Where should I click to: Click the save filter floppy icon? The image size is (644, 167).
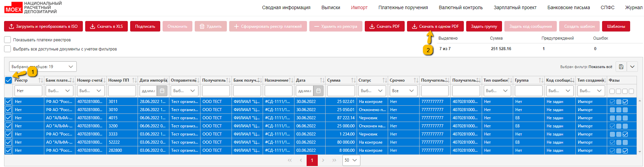tap(621, 67)
